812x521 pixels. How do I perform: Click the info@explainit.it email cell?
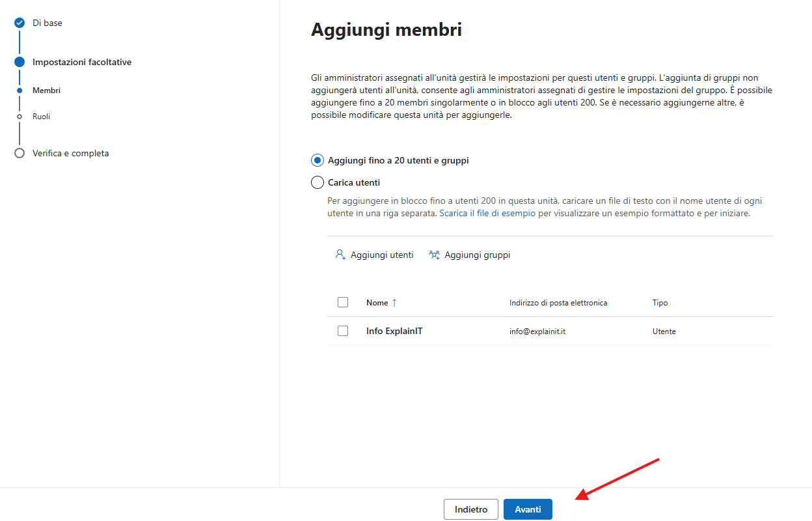tap(537, 331)
